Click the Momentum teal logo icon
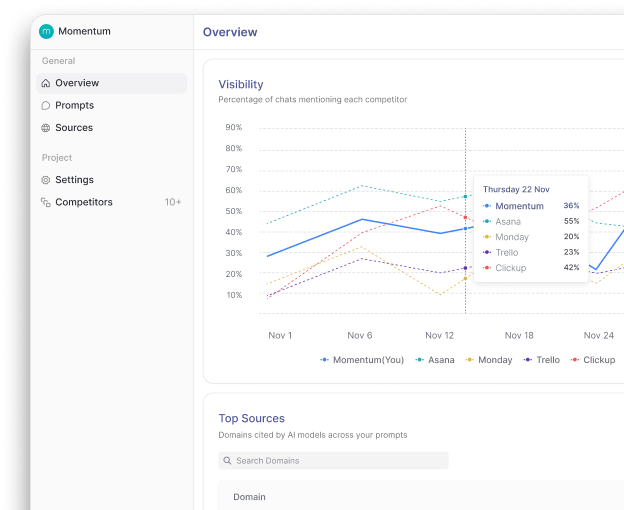This screenshot has width=624, height=510. 46,31
